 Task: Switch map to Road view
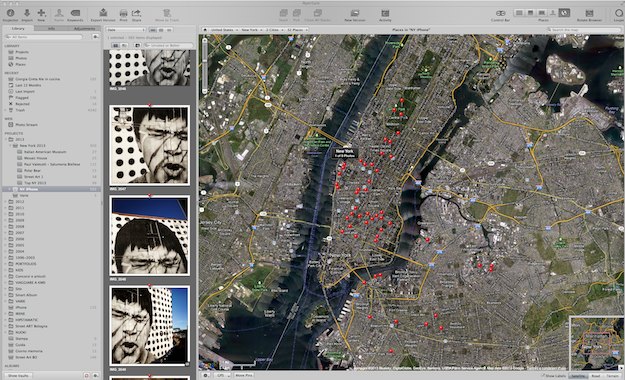pos(596,376)
